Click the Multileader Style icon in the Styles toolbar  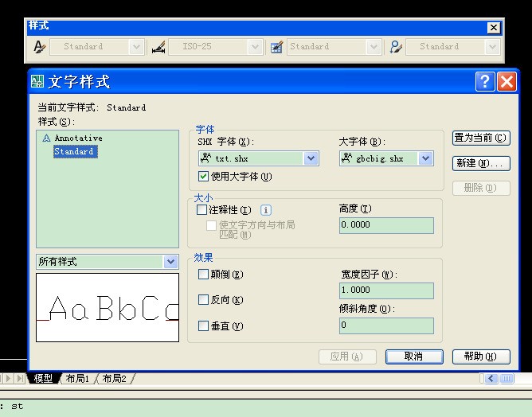[396, 47]
